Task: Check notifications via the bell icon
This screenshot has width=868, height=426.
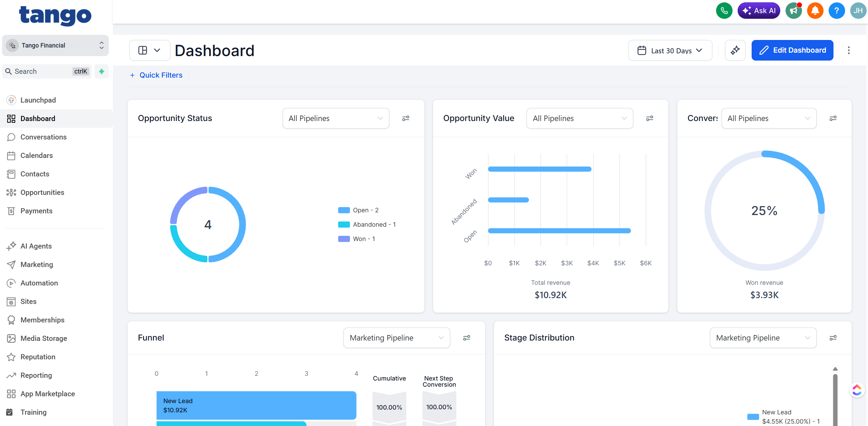Action: 815,11
